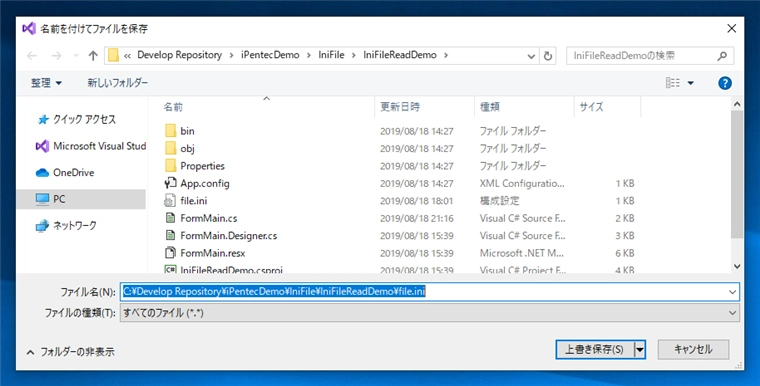The height and width of the screenshot is (386, 760).
Task: Click the search magnifier icon
Action: 722,56
